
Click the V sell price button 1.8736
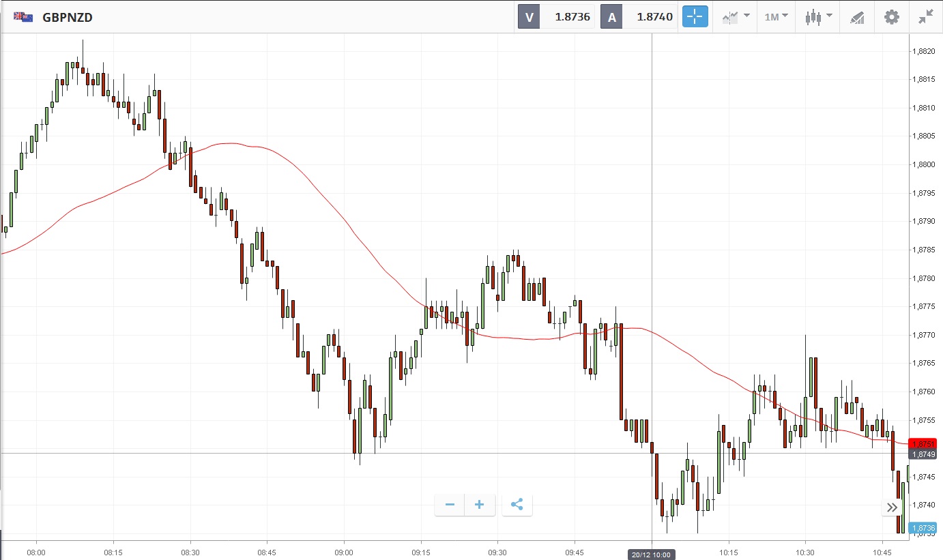coord(556,17)
